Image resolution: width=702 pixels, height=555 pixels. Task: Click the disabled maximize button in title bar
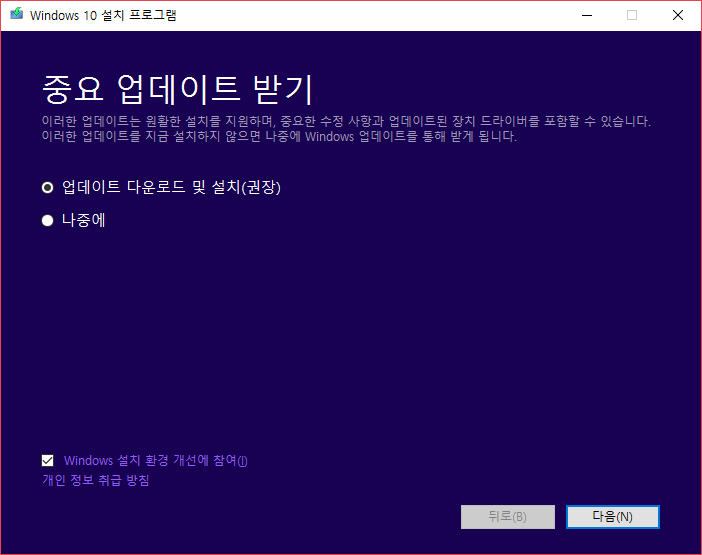(632, 15)
